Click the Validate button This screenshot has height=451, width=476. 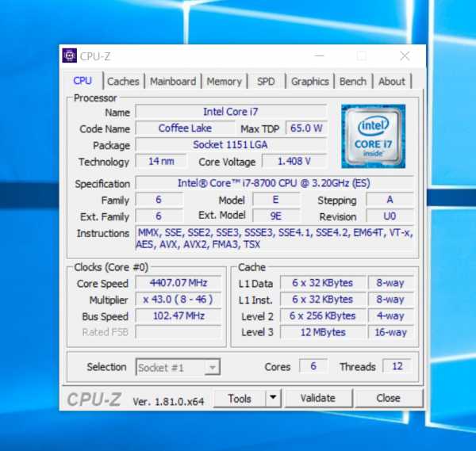point(318,398)
